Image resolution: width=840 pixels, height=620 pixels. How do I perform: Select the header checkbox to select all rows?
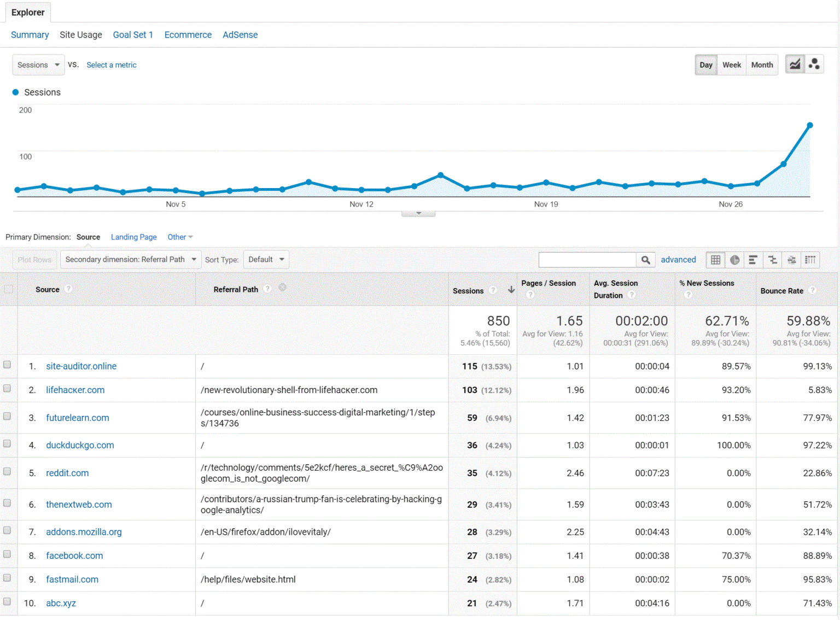click(x=8, y=289)
